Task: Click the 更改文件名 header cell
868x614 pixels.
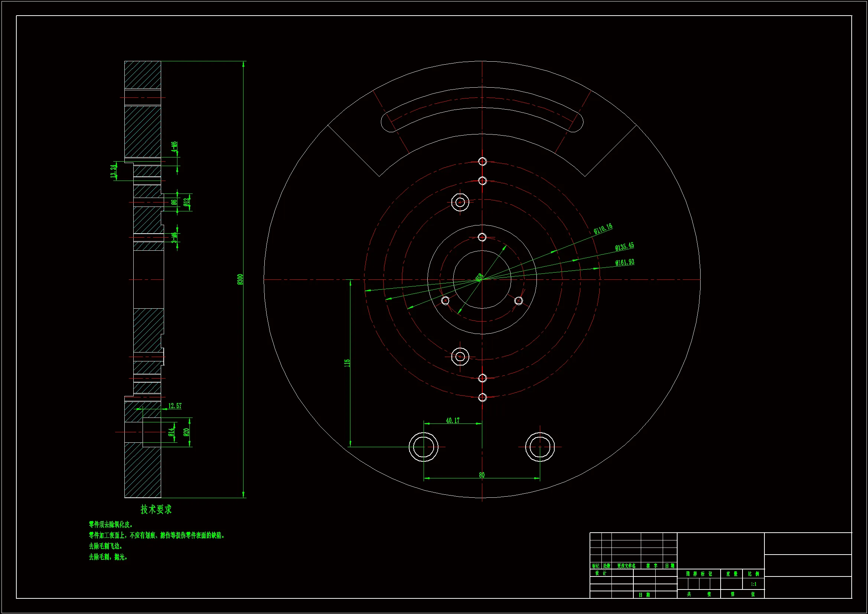Action: pos(626,566)
